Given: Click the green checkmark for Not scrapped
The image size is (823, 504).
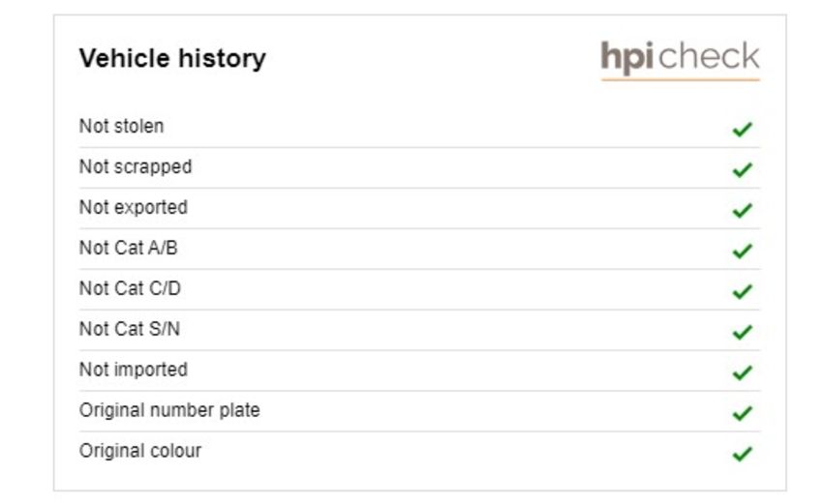Looking at the screenshot, I should pos(743,170).
